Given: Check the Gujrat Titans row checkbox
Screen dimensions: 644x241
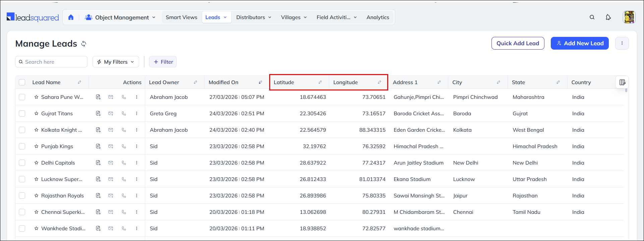Looking at the screenshot, I should click(x=22, y=114).
